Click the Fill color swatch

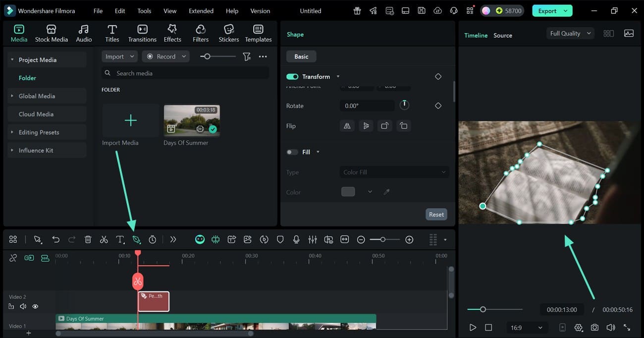[348, 192]
